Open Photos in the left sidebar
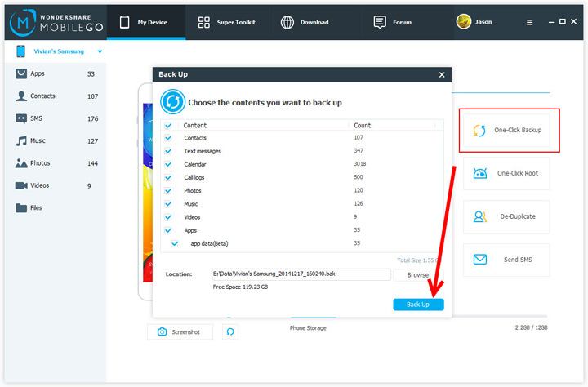 (x=40, y=163)
